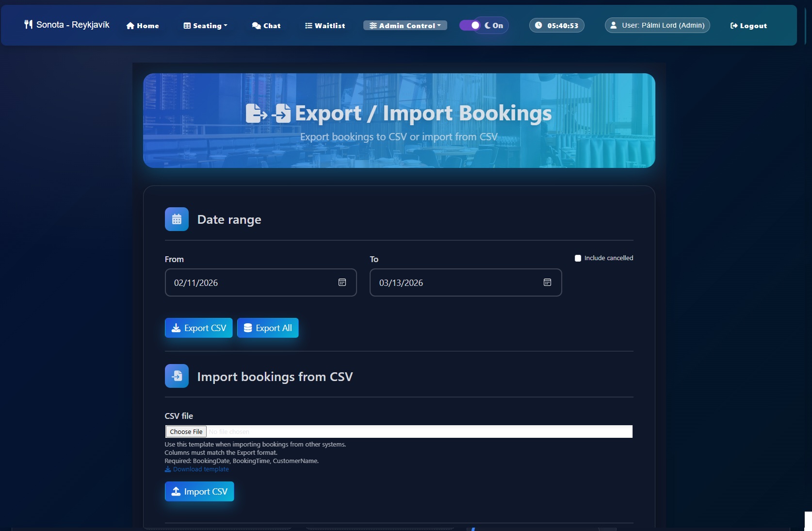Open the Waitlist page

(x=325, y=26)
